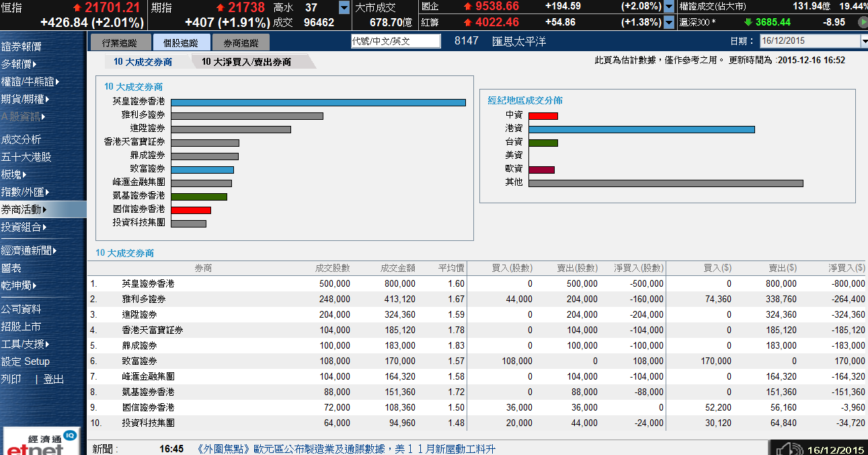Screen dimensions: 868x455
Task: Expand A股資訊 sidebar menu
Action: [24, 116]
